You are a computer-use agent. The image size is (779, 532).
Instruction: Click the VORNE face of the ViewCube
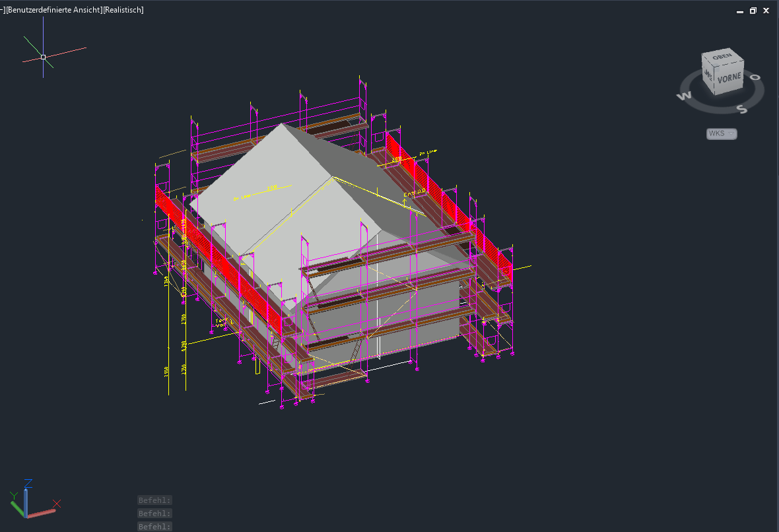tap(729, 79)
